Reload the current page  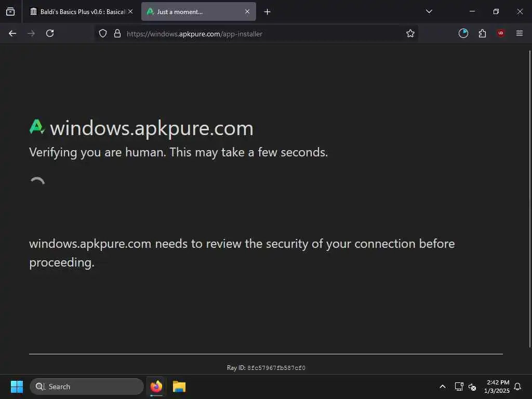point(50,33)
